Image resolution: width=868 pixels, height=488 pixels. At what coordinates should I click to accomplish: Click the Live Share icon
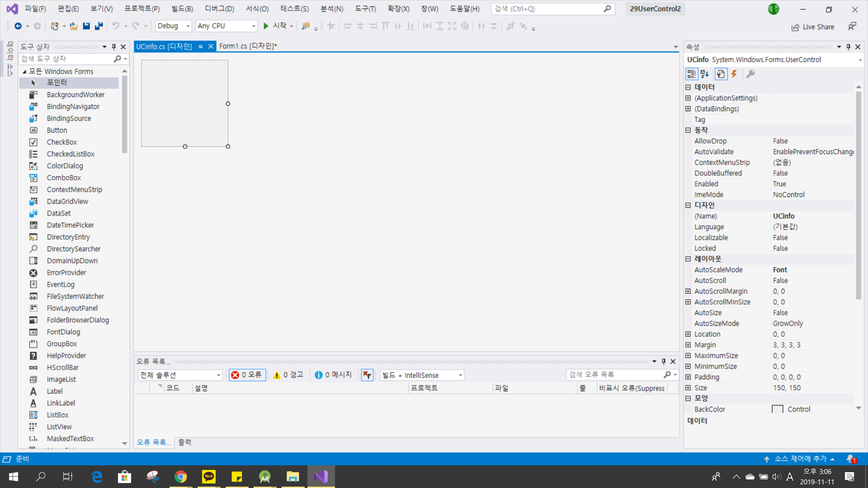click(x=795, y=27)
